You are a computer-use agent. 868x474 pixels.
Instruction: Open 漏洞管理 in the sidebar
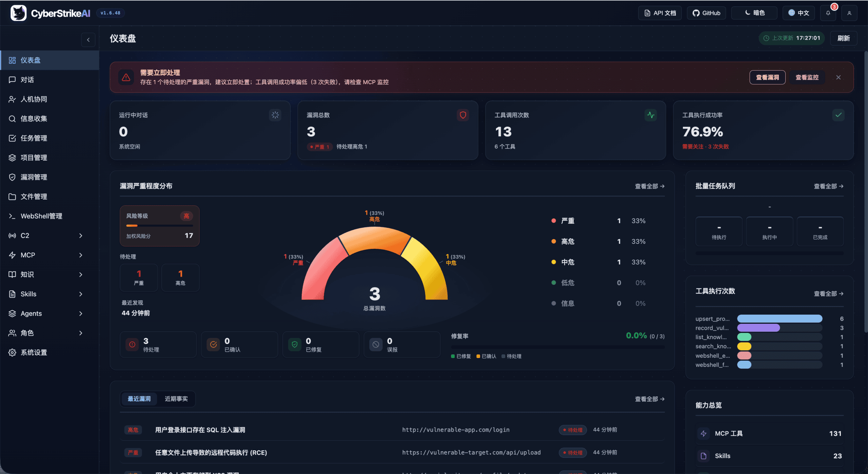point(50,177)
